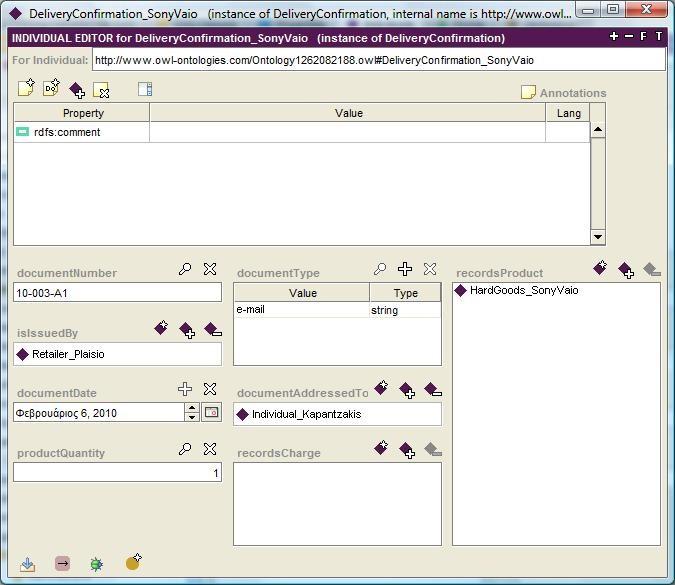Remove the resource from isIssuedBy
The width and height of the screenshot is (675, 585).
tap(213, 329)
